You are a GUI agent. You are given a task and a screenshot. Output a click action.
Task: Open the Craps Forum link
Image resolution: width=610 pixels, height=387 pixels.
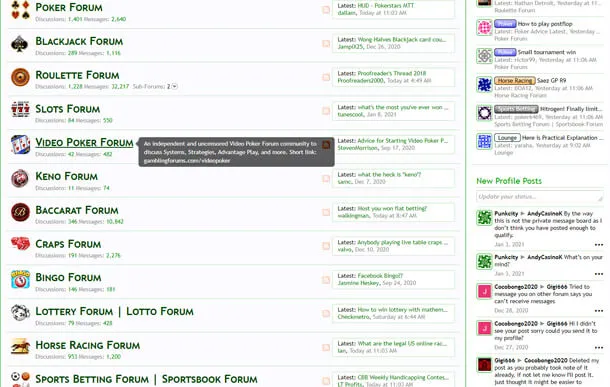(68, 244)
